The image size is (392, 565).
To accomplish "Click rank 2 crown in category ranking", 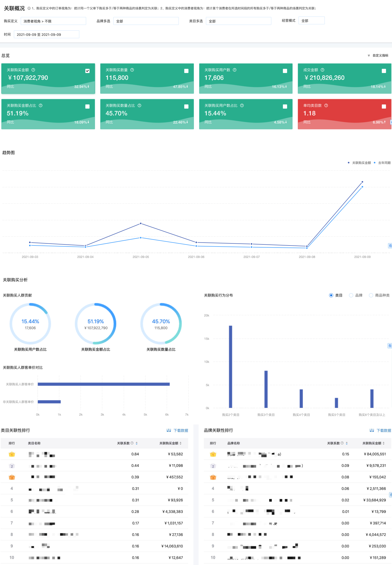I will point(12,466).
